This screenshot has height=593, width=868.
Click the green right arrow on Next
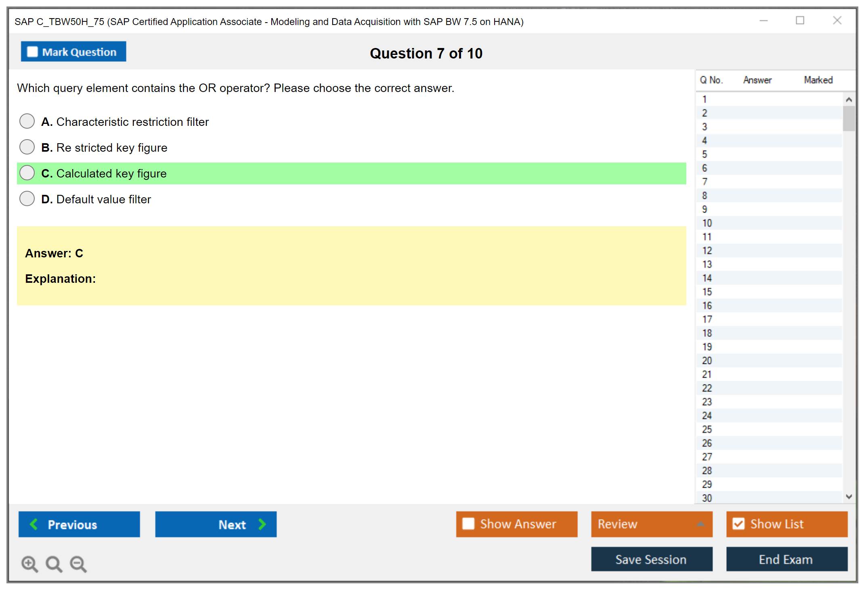tap(262, 524)
